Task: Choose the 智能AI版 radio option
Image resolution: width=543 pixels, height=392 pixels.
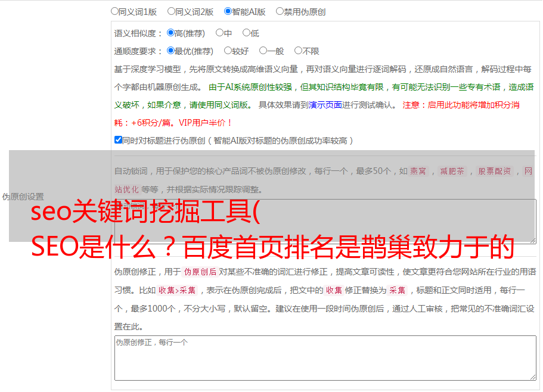Action: (x=228, y=11)
